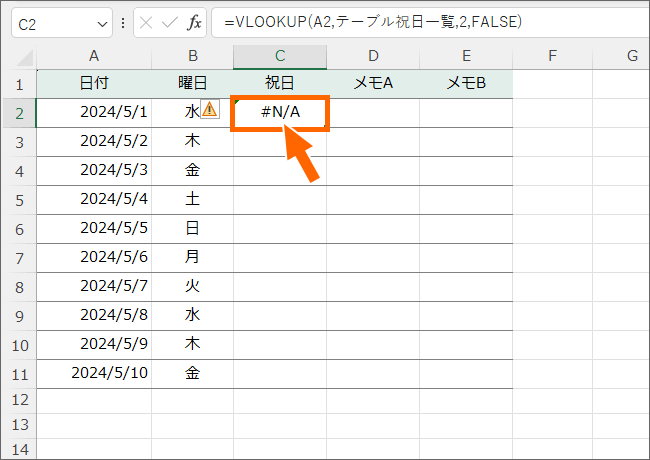Select row 8 header
The width and height of the screenshot is (650, 460).
pos(19,287)
